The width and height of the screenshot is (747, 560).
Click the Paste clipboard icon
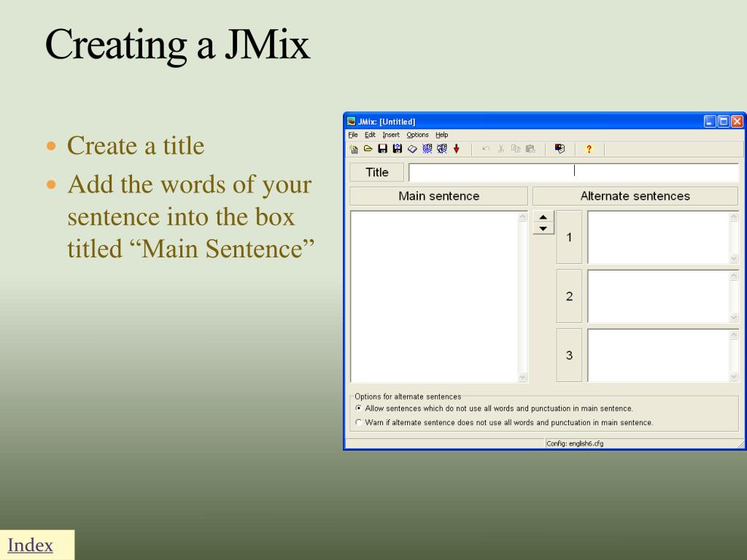(x=530, y=149)
